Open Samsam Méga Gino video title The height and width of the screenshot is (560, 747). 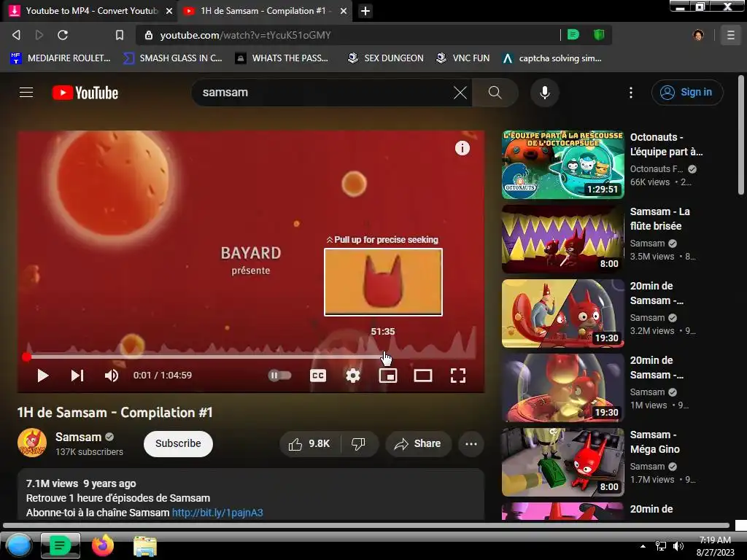click(x=654, y=443)
